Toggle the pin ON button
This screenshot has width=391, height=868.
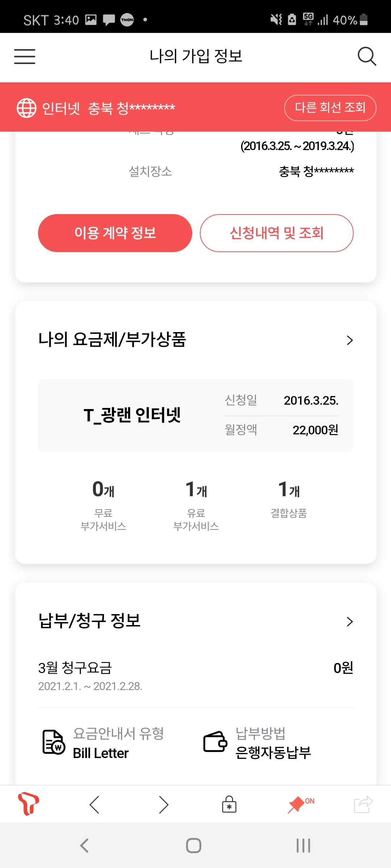pos(300,804)
